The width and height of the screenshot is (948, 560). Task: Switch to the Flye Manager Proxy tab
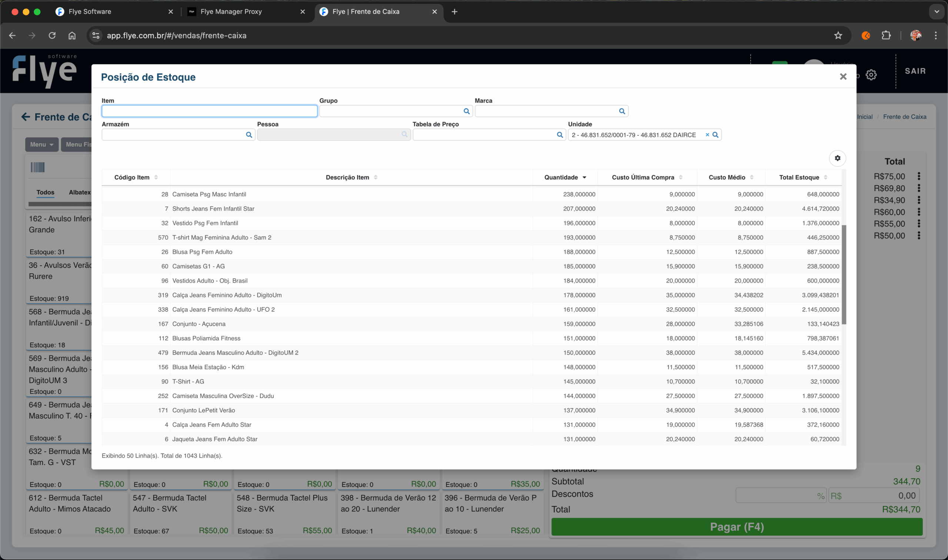[231, 12]
